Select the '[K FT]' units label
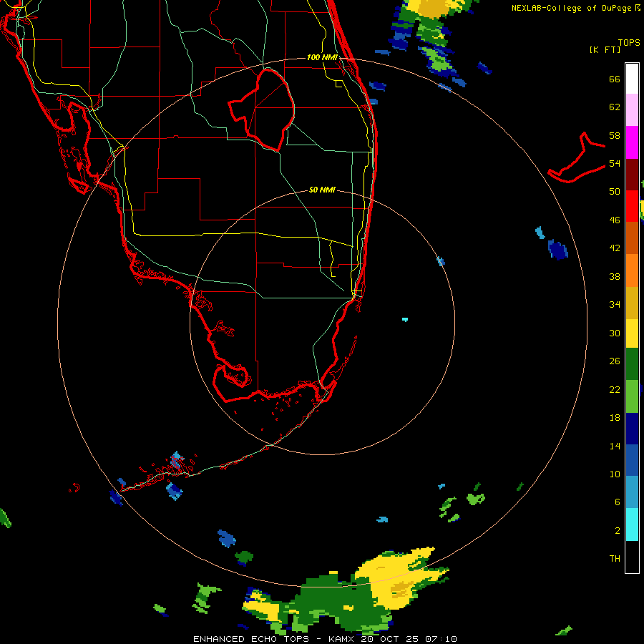The width and height of the screenshot is (644, 644). click(605, 50)
